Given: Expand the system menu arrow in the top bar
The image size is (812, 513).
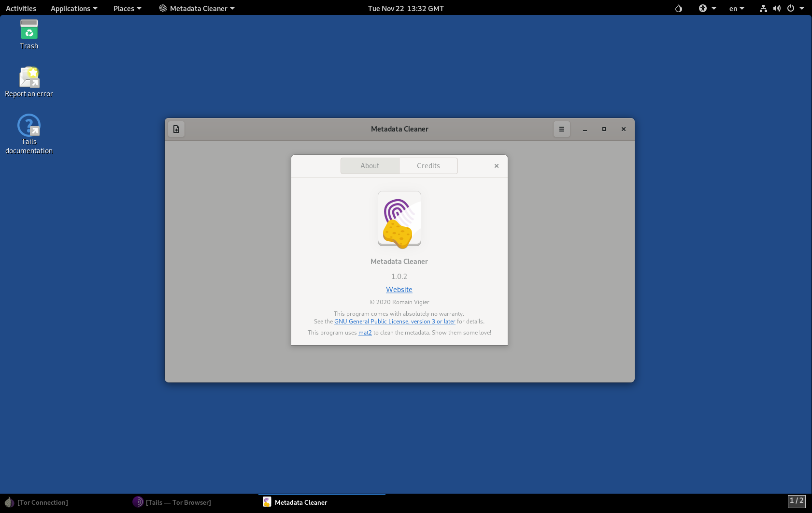Looking at the screenshot, I should tap(802, 8).
